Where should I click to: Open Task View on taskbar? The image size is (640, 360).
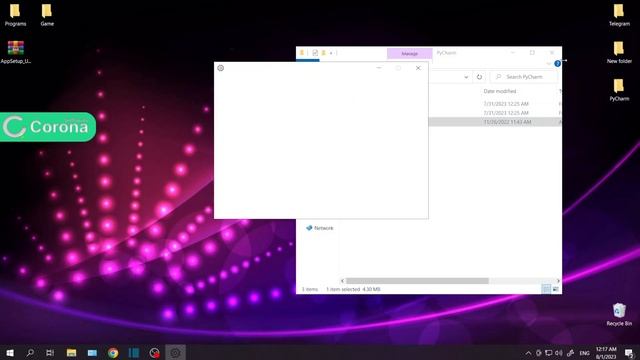tap(50, 353)
